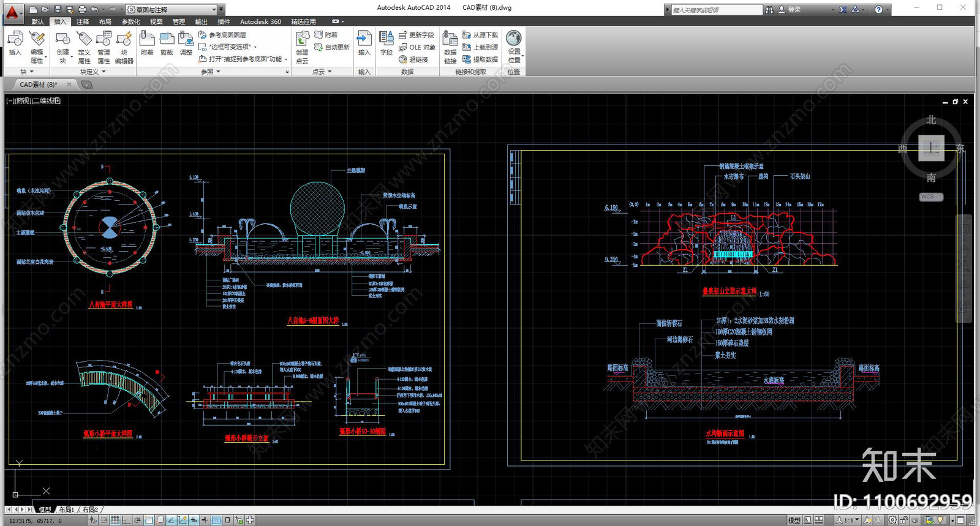
Task: Click the ViewCube 上 top face
Action: coord(931,148)
